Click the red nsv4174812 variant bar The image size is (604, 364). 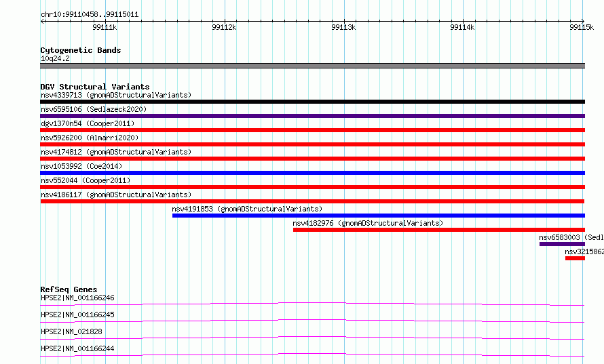[x=312, y=159]
